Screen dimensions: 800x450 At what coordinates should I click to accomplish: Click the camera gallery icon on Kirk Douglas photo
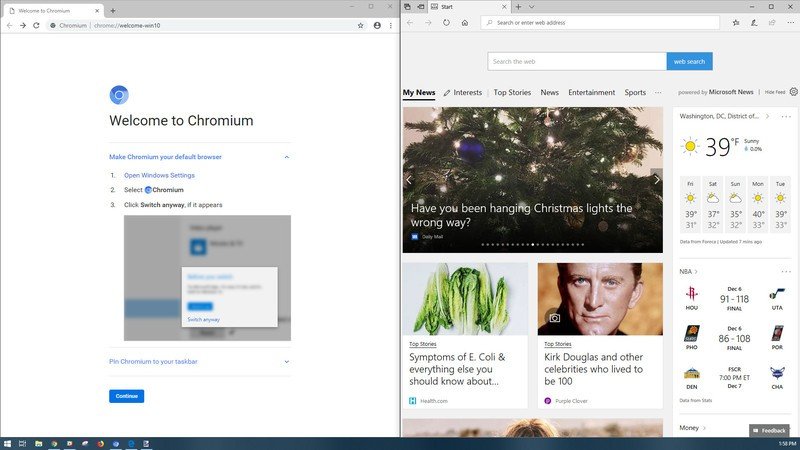click(x=555, y=318)
